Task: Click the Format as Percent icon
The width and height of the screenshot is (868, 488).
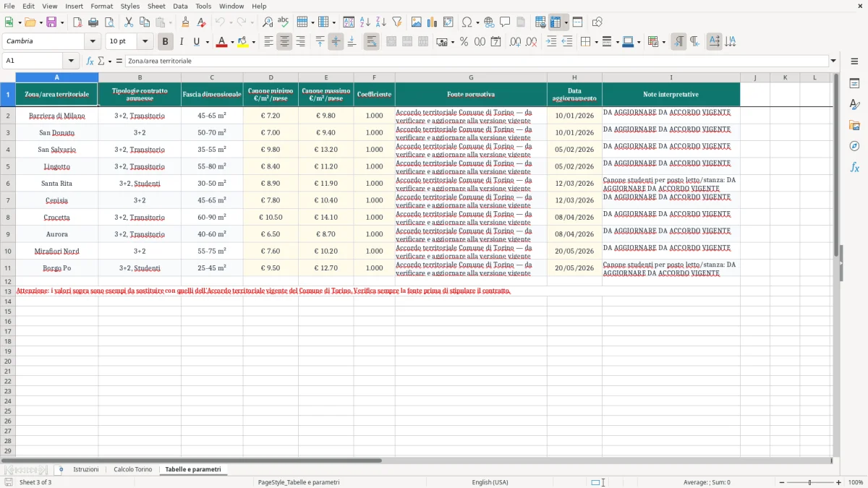Action: pyautogui.click(x=464, y=42)
